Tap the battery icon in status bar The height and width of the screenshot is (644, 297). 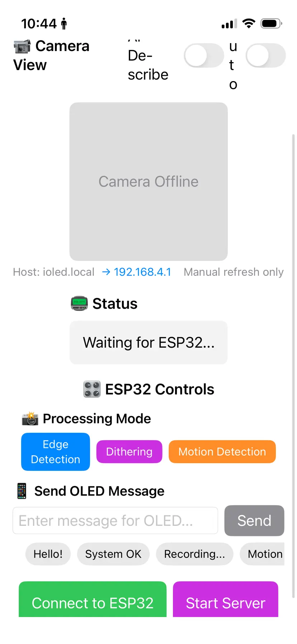tap(271, 24)
